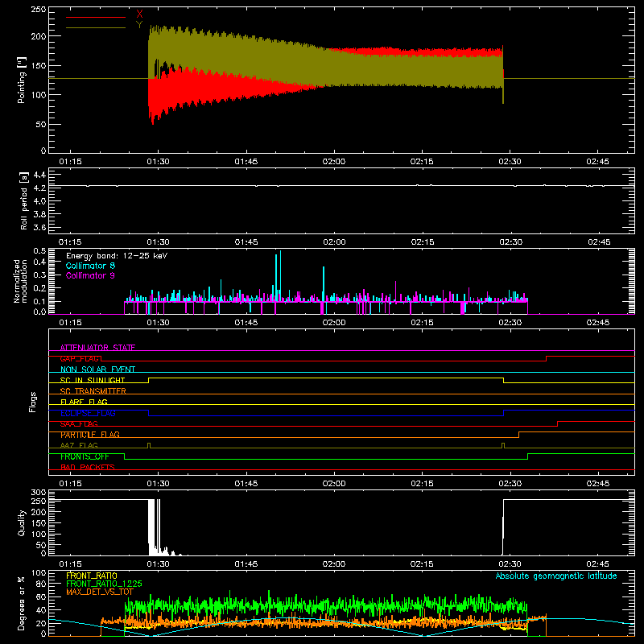Select the green FRONT_RATIO_1225 legend entry

104,584
